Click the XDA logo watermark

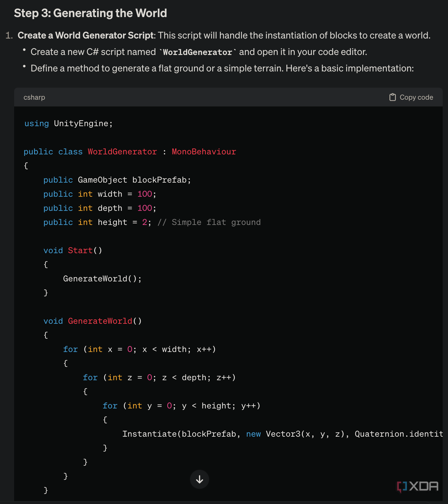(418, 486)
